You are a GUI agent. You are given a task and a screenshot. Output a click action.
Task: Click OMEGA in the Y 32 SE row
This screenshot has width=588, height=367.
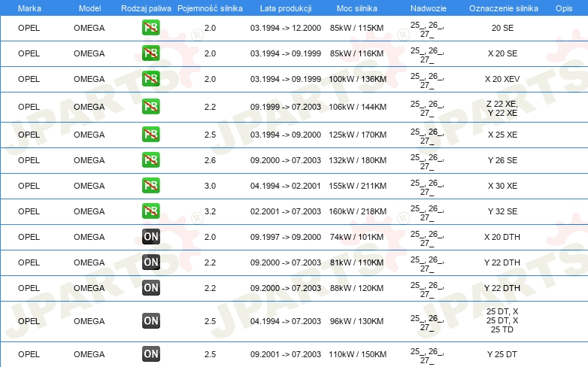tap(89, 211)
